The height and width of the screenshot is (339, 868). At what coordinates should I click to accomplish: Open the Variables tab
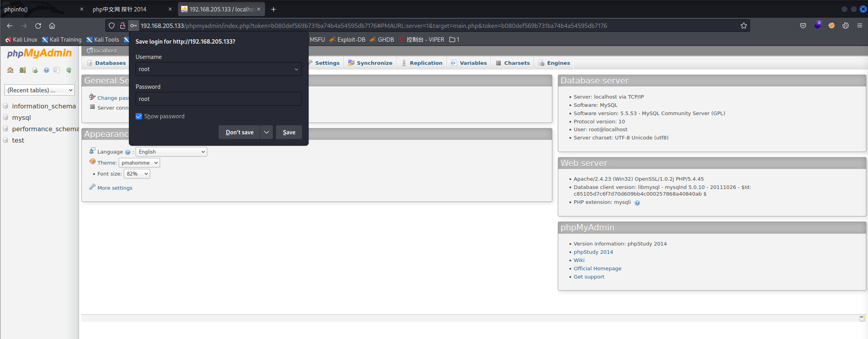469,63
